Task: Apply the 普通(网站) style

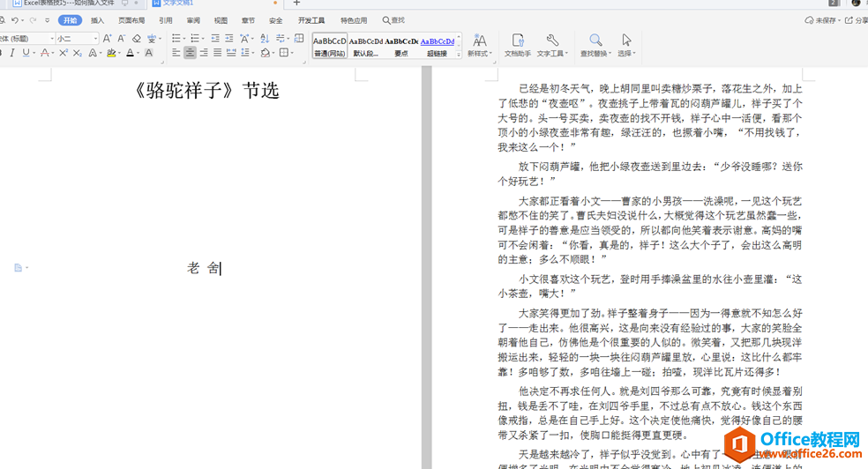Action: pos(330,46)
